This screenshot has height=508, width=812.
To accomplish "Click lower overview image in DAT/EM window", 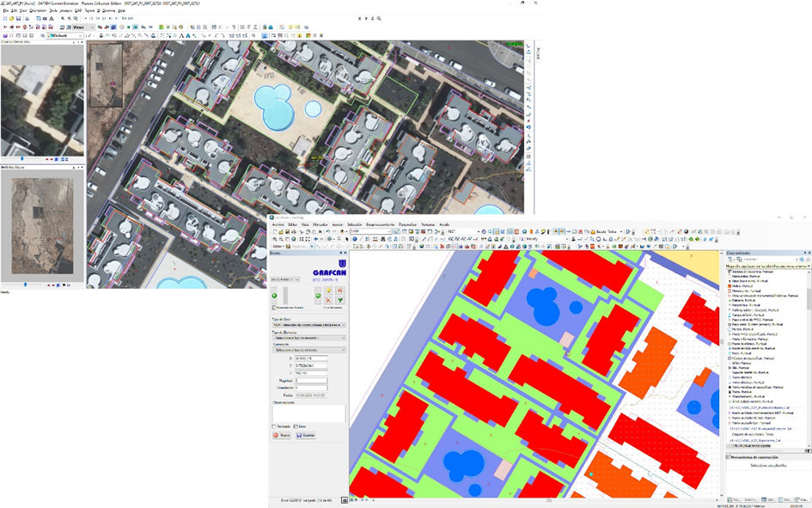I will [x=42, y=226].
